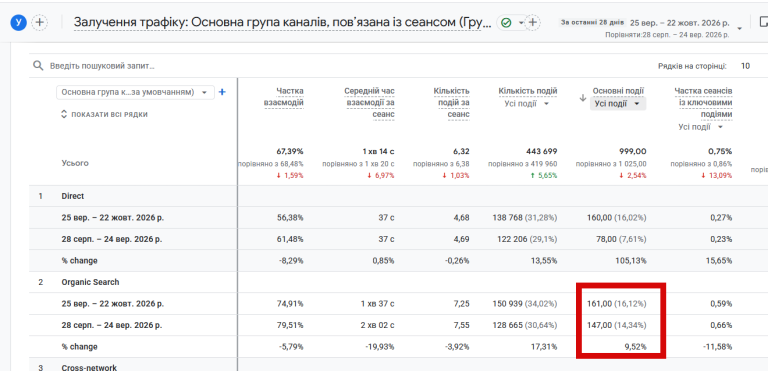Click the sort arrow beside 'Основні події'
768x371 pixels.
pyautogui.click(x=583, y=98)
